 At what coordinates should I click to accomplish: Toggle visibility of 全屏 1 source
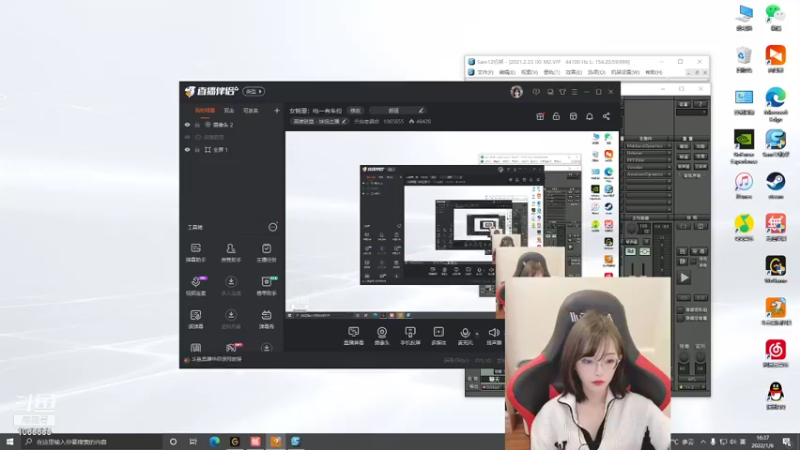(187, 149)
